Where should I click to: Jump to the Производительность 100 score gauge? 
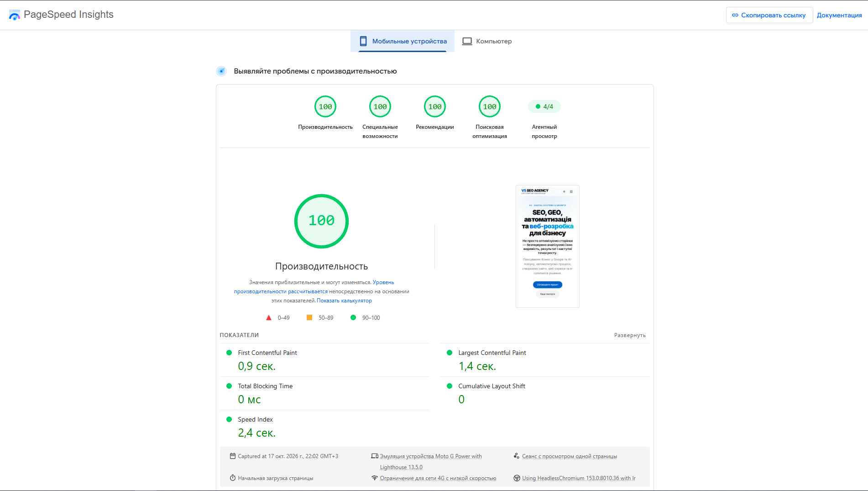[x=325, y=106]
